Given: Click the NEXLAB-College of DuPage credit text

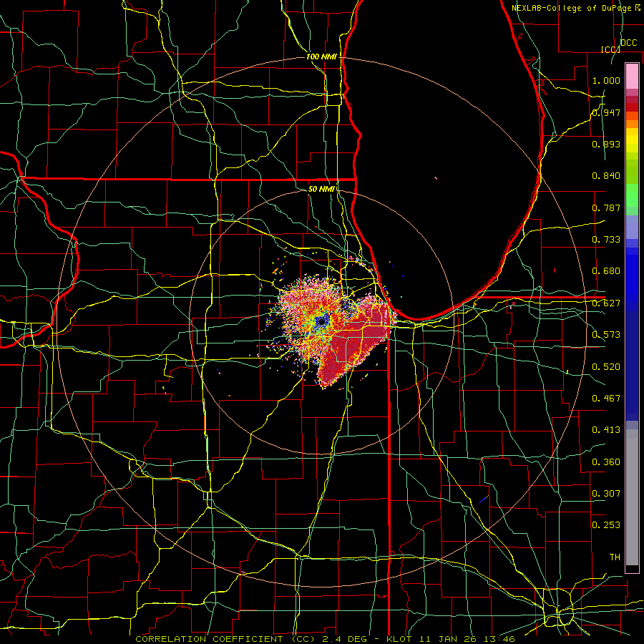Looking at the screenshot, I should pyautogui.click(x=572, y=8).
